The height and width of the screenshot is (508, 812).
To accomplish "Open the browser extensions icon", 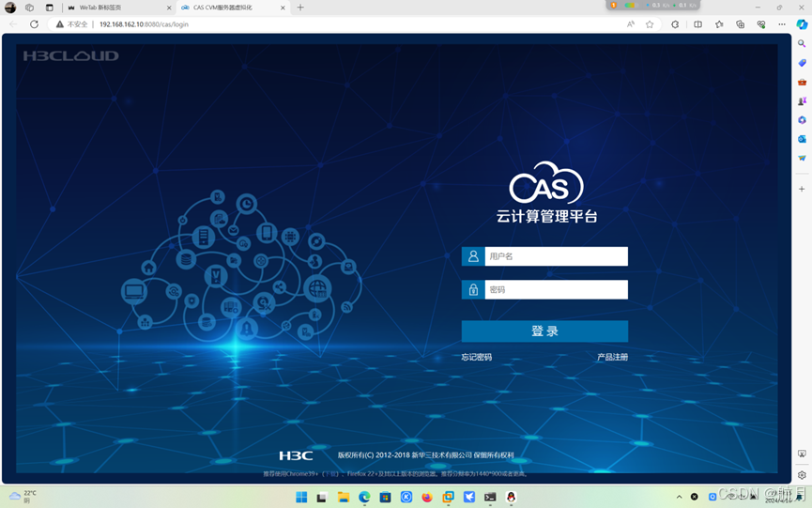I will [675, 24].
